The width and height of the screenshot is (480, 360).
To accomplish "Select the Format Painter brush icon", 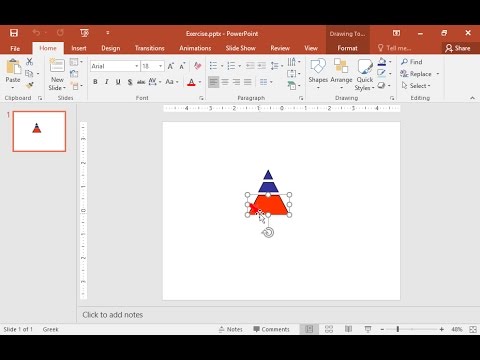I will point(29,85).
